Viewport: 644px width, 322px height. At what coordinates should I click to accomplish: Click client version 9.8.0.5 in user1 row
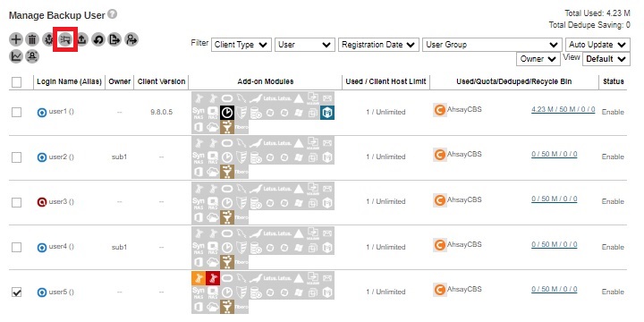[x=161, y=112]
